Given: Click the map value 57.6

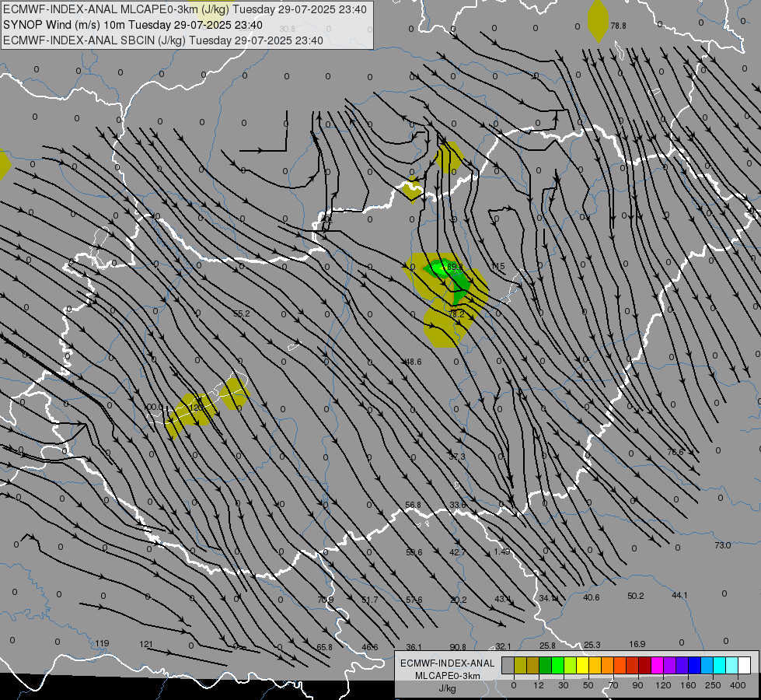Looking at the screenshot, I should 414,600.
